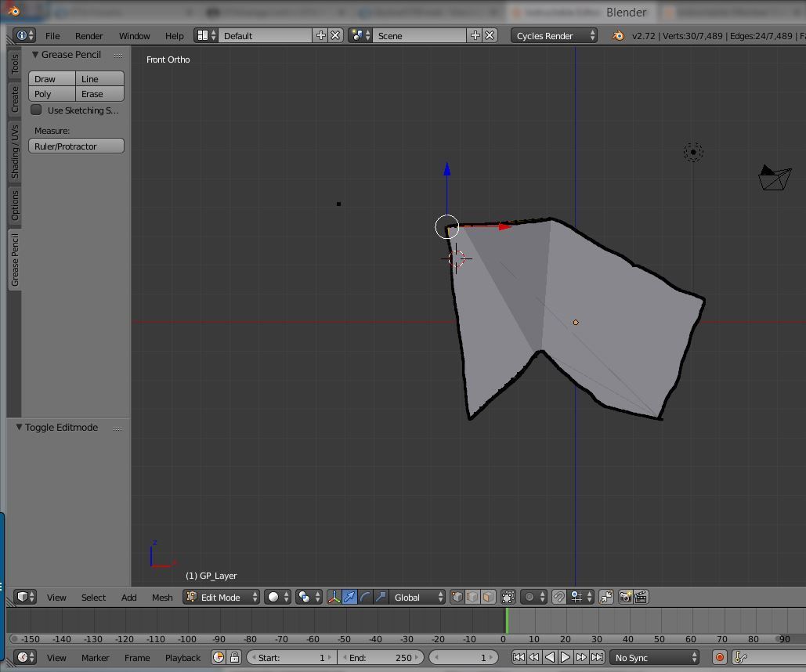
Task: Click the editor type cube icon
Action: [x=22, y=597]
